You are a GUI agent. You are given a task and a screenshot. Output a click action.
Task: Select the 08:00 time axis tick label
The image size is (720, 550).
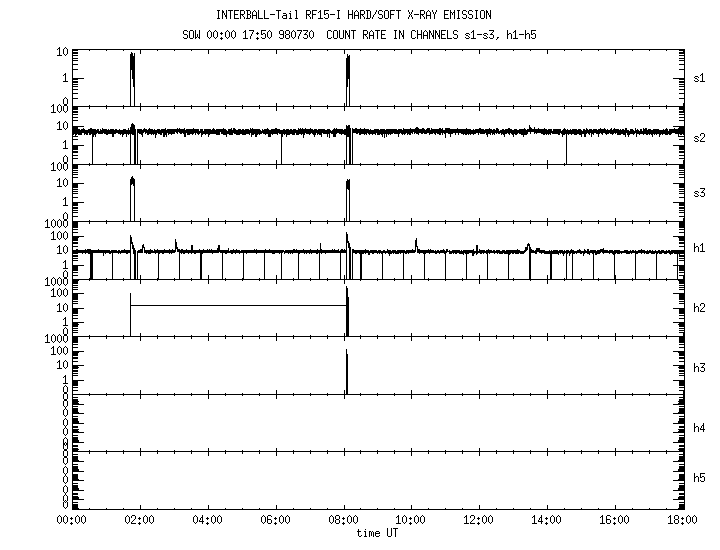point(343,521)
